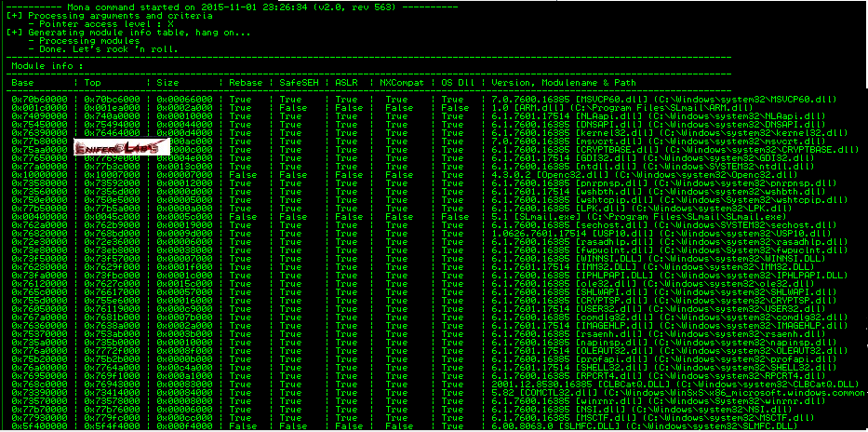
Task: Click the "Generating module info table" line
Action: [x=128, y=33]
